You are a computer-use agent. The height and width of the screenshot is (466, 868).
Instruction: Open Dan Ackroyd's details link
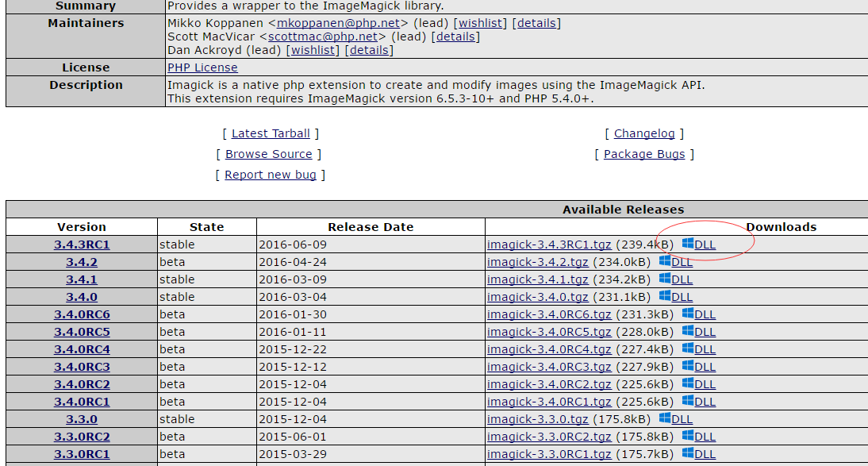(x=369, y=50)
